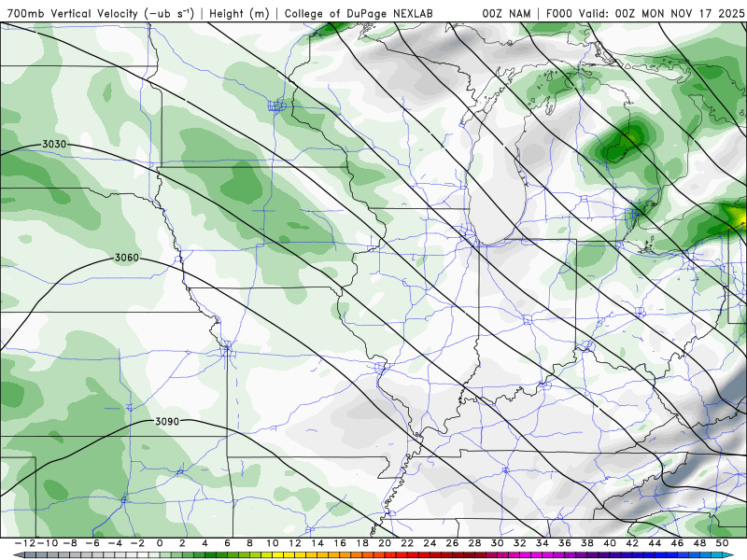Click the colorbar tick label 40
The width and height of the screenshot is (747, 560).
(x=610, y=543)
